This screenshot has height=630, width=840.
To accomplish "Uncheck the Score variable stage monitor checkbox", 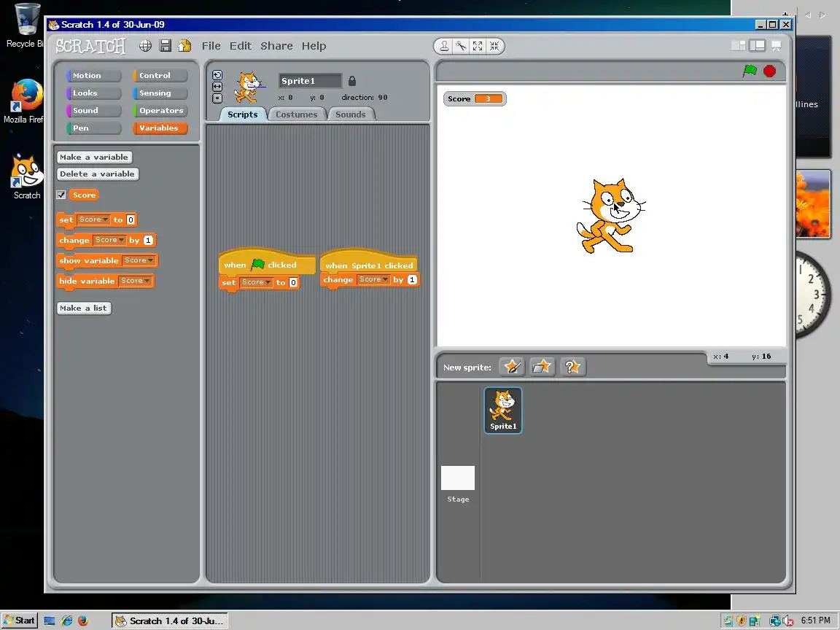I will [x=61, y=195].
